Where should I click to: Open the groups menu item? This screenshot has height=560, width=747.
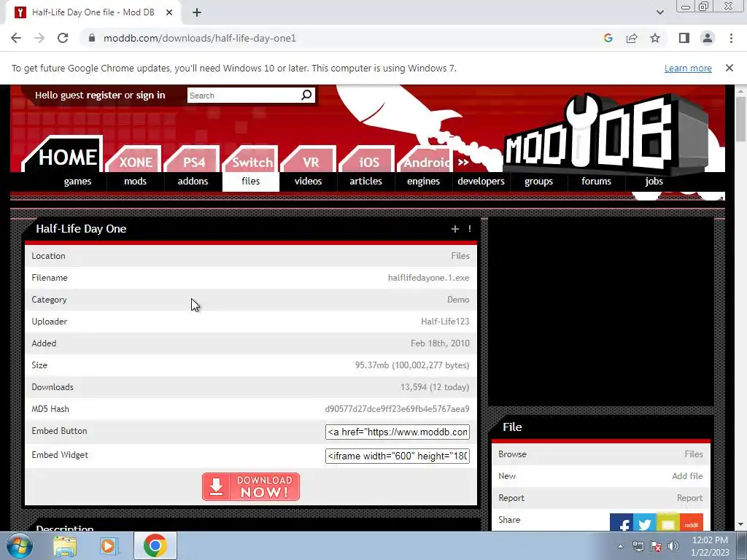539,181
